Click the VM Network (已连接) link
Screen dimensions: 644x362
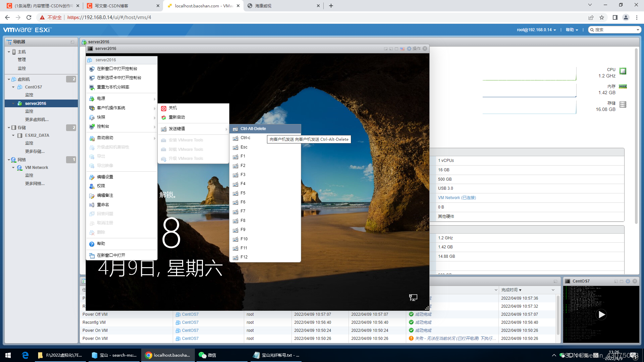click(x=457, y=198)
